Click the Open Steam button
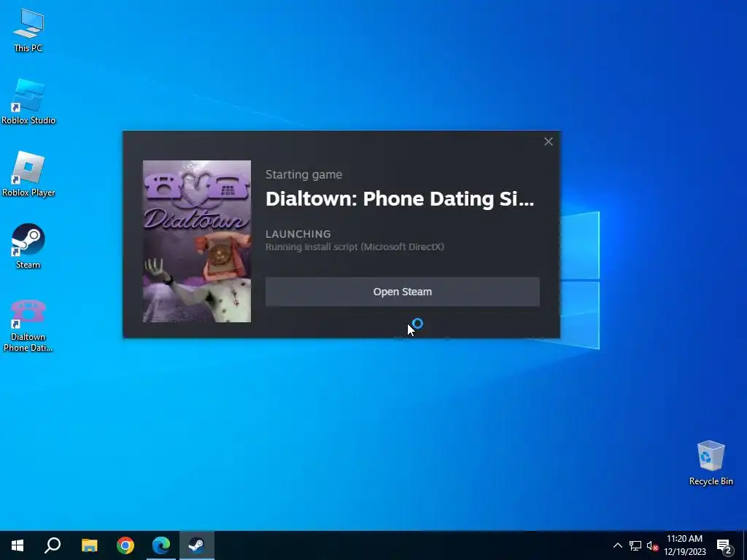The image size is (747, 560). (x=402, y=292)
